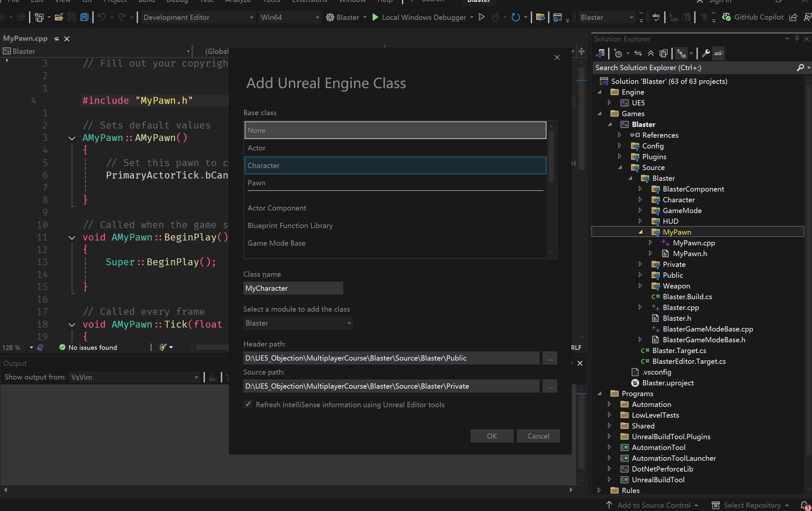Expand the BlasterComponent folder
Image resolution: width=812 pixels, height=511 pixels.
tap(640, 189)
